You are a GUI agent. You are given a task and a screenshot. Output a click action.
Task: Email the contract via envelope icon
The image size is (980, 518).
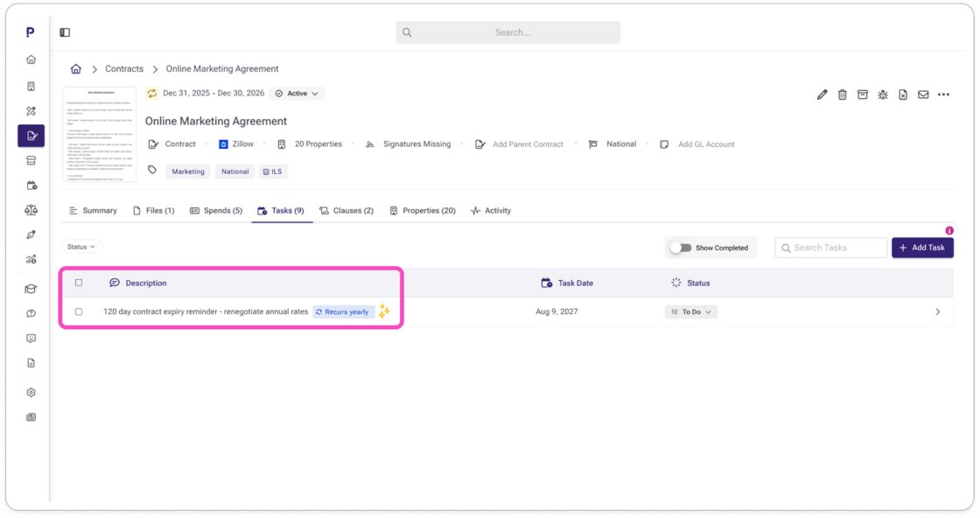(x=923, y=94)
